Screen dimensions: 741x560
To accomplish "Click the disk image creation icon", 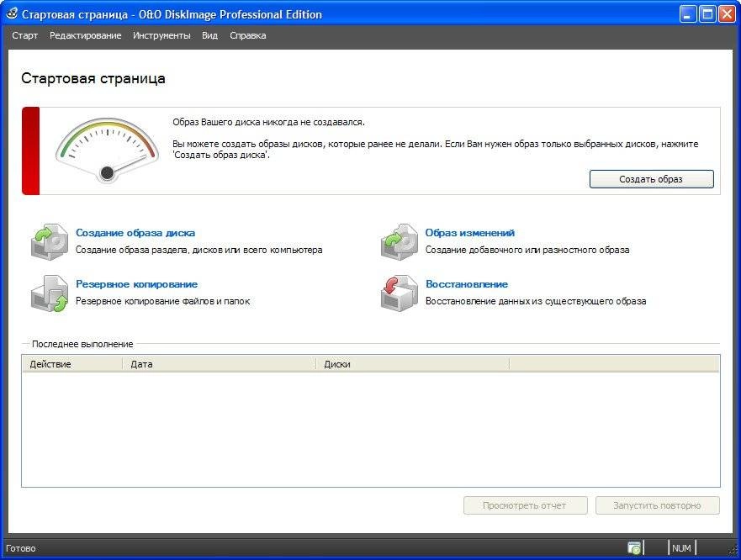I will click(x=50, y=241).
